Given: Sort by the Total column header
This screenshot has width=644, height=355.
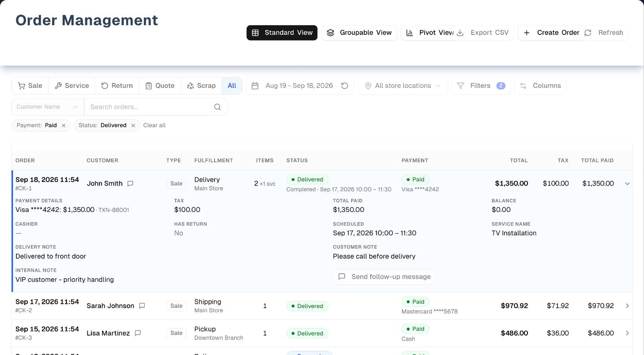Looking at the screenshot, I should click(519, 161).
